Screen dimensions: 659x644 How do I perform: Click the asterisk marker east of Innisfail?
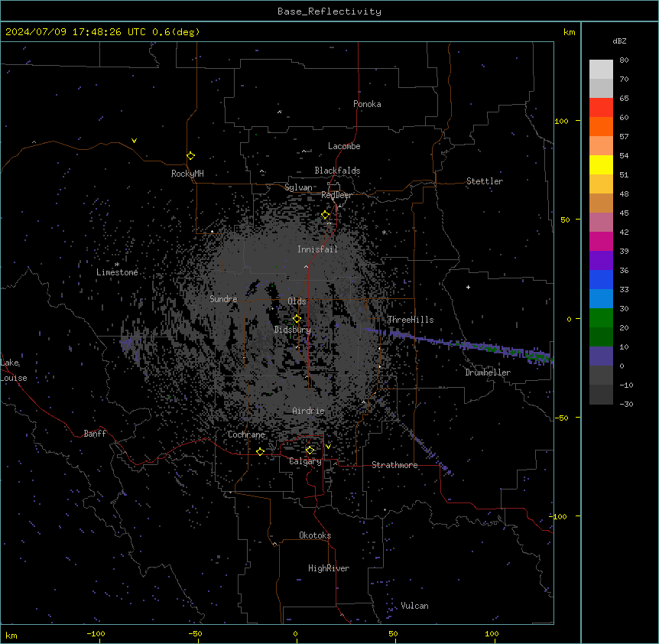(x=384, y=233)
